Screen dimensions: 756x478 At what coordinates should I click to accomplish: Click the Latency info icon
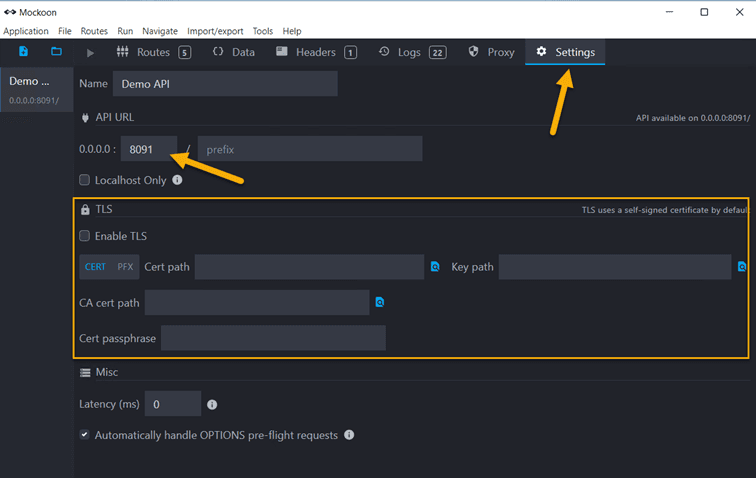tap(212, 405)
